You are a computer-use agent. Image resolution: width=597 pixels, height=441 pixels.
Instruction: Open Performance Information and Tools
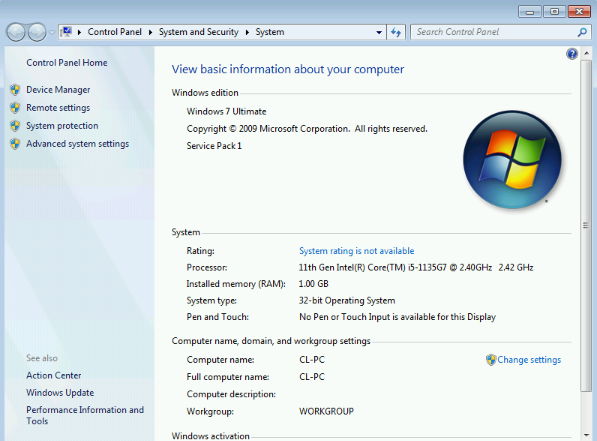[85, 415]
